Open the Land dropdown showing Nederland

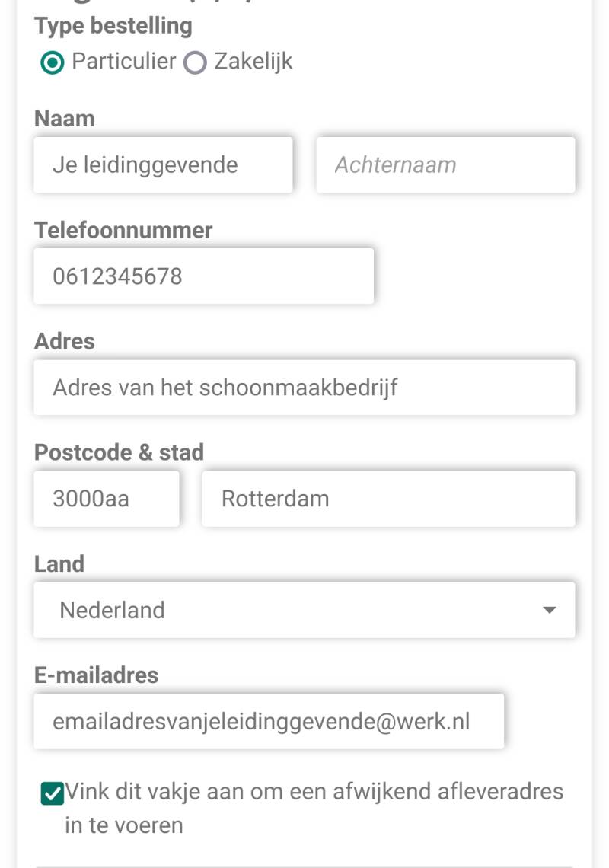pyautogui.click(x=289, y=610)
